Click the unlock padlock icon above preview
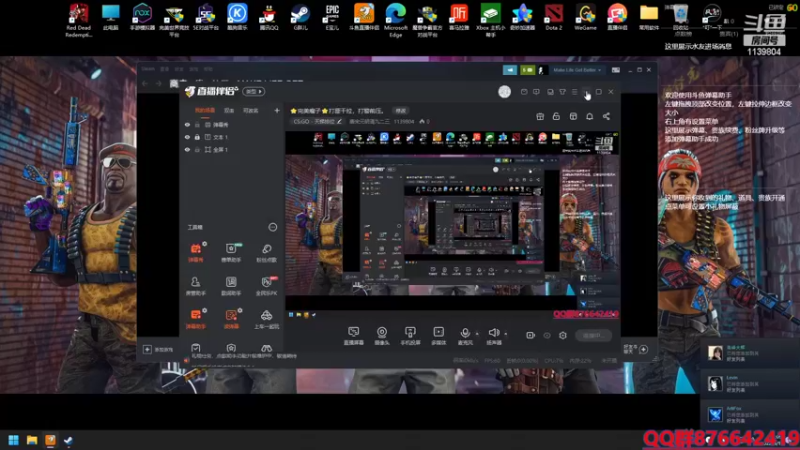Screen dimensions: 800x450 556,116
